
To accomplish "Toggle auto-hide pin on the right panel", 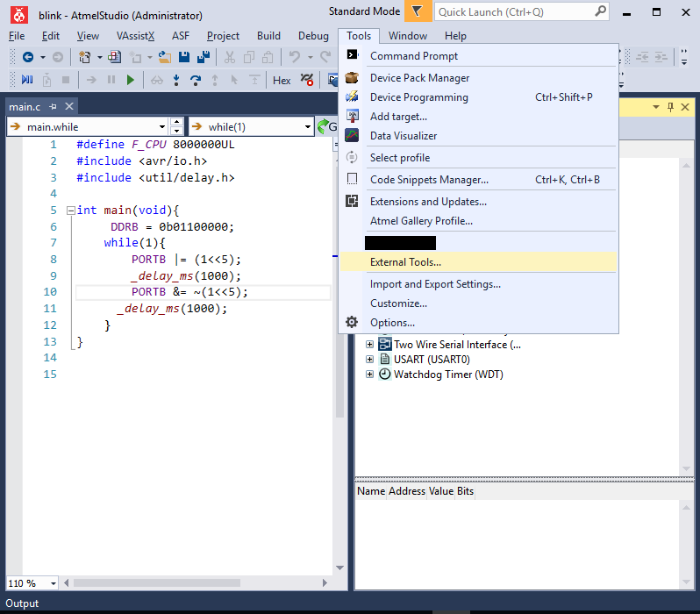I will 670,107.
